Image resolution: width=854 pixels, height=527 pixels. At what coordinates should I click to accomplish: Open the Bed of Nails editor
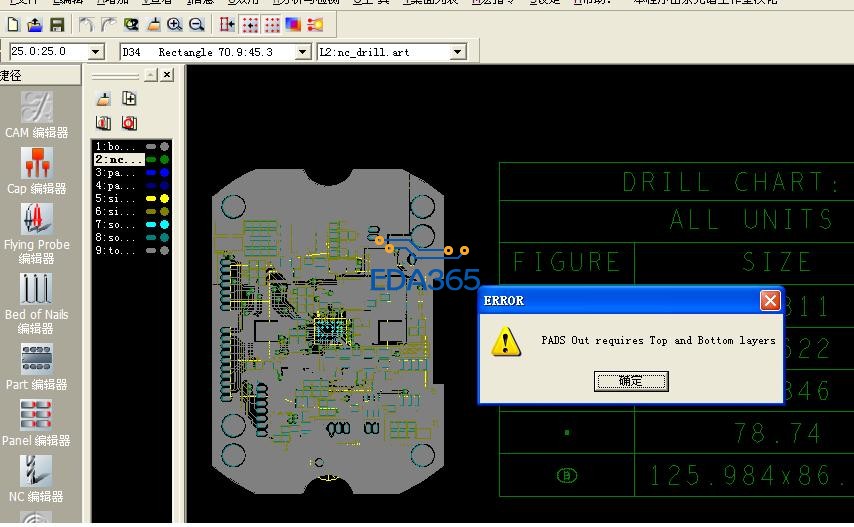[x=36, y=304]
